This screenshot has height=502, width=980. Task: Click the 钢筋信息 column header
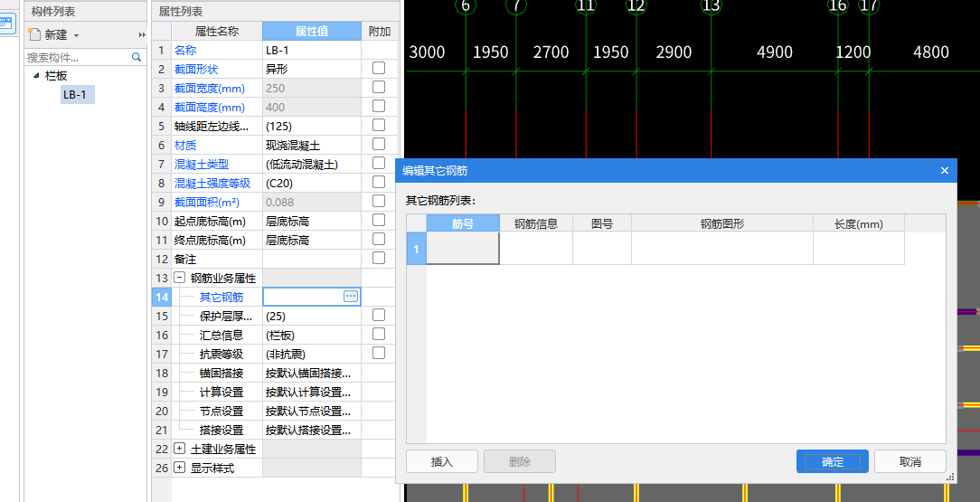pyautogui.click(x=536, y=223)
